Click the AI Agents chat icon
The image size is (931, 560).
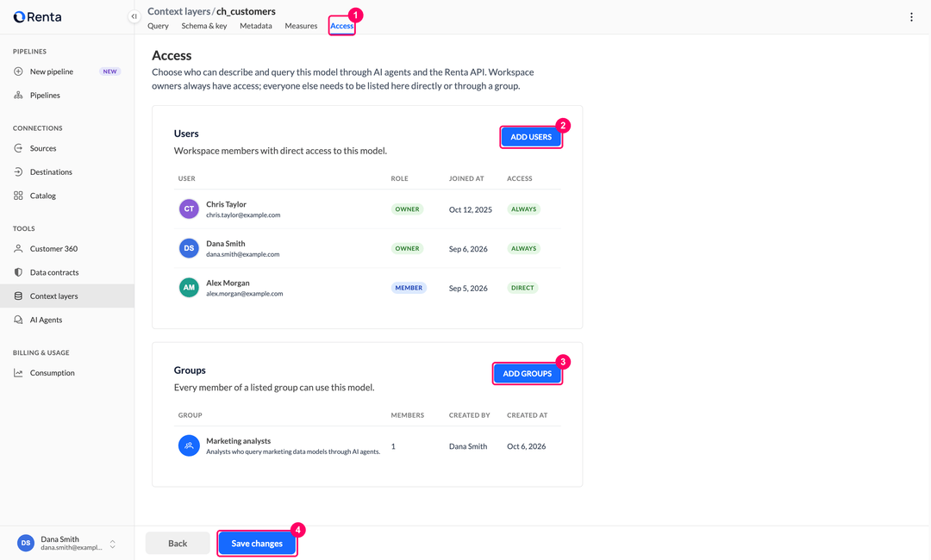tap(18, 320)
